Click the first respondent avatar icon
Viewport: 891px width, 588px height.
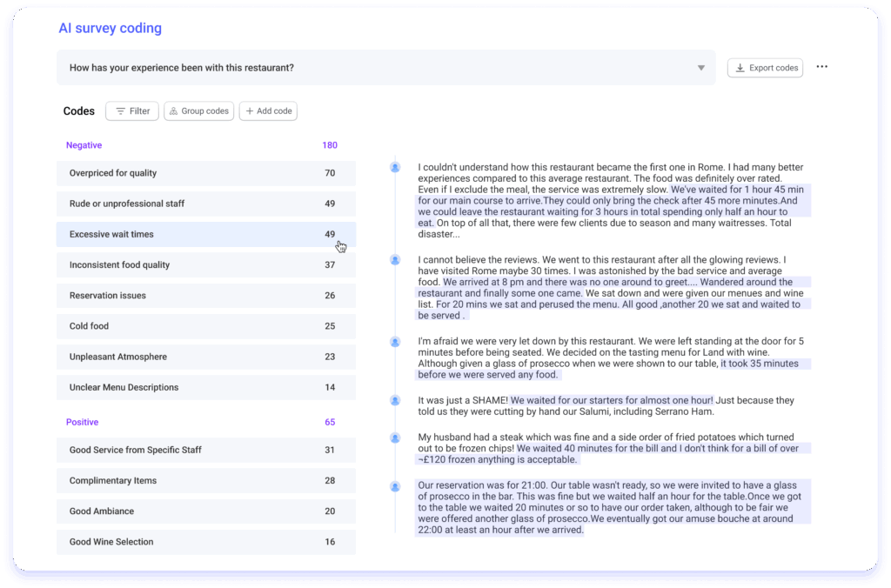tap(395, 167)
